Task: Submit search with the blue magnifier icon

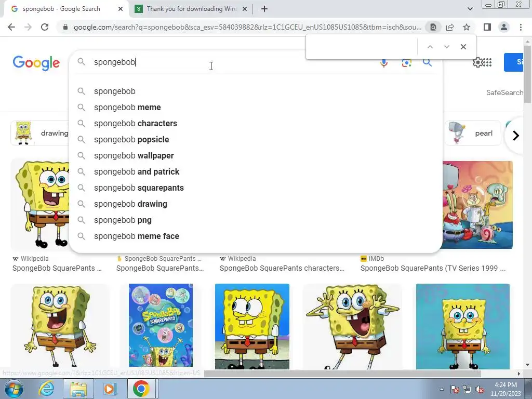Action: point(427,62)
